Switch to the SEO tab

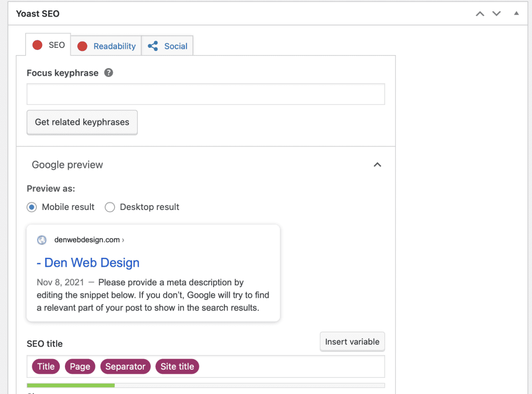click(48, 45)
